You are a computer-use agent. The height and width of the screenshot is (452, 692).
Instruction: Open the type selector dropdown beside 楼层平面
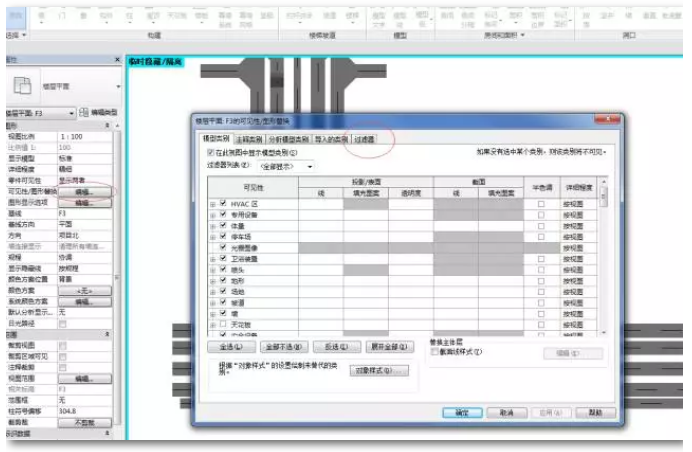pos(118,87)
